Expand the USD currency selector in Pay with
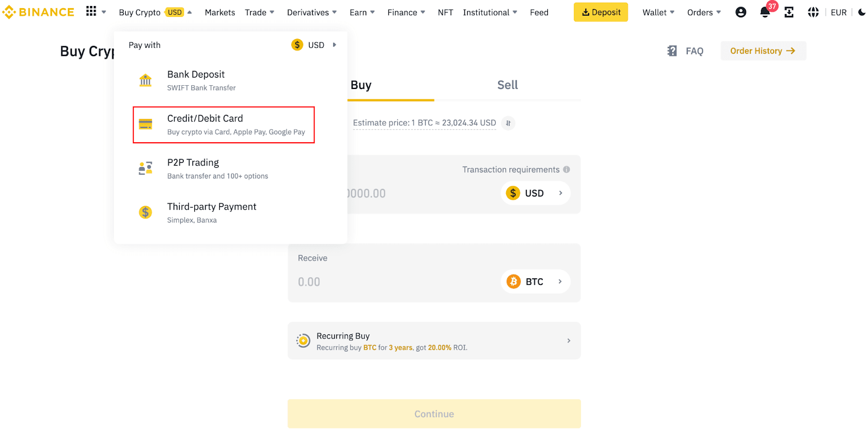 tap(315, 45)
